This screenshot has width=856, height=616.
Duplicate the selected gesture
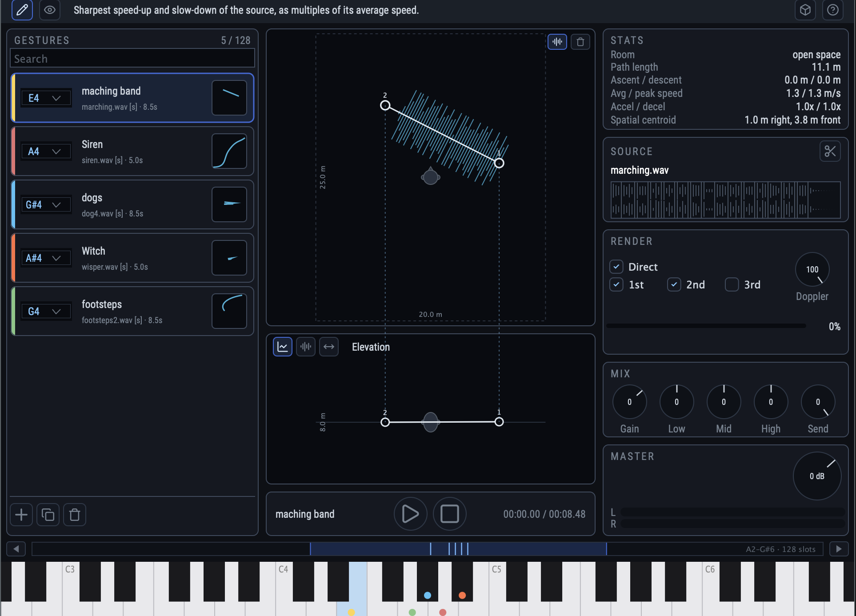coord(48,515)
